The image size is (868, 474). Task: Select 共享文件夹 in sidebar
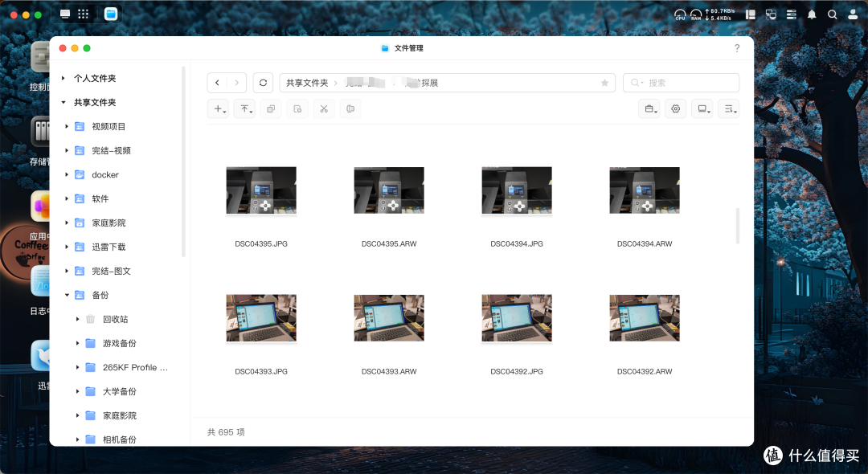[x=95, y=102]
